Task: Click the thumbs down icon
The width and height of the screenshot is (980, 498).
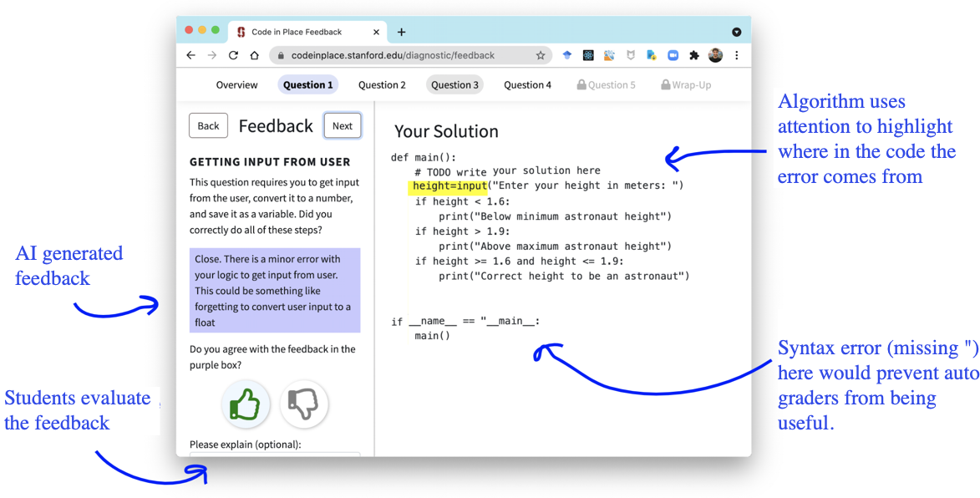Action: 303,404
